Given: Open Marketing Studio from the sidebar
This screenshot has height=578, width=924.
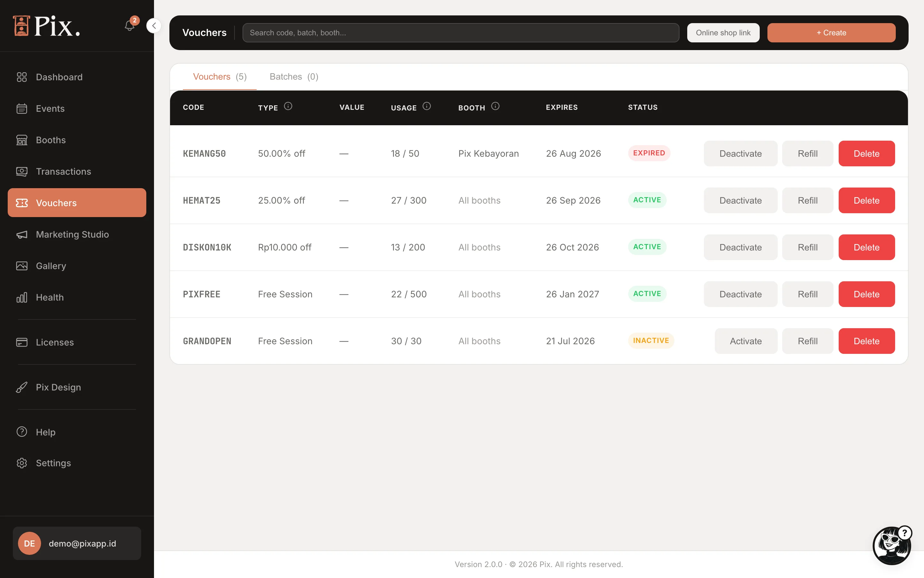Looking at the screenshot, I should click(77, 234).
